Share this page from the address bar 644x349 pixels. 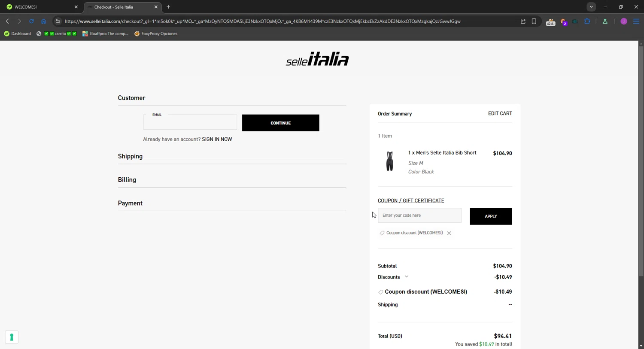coord(523,21)
